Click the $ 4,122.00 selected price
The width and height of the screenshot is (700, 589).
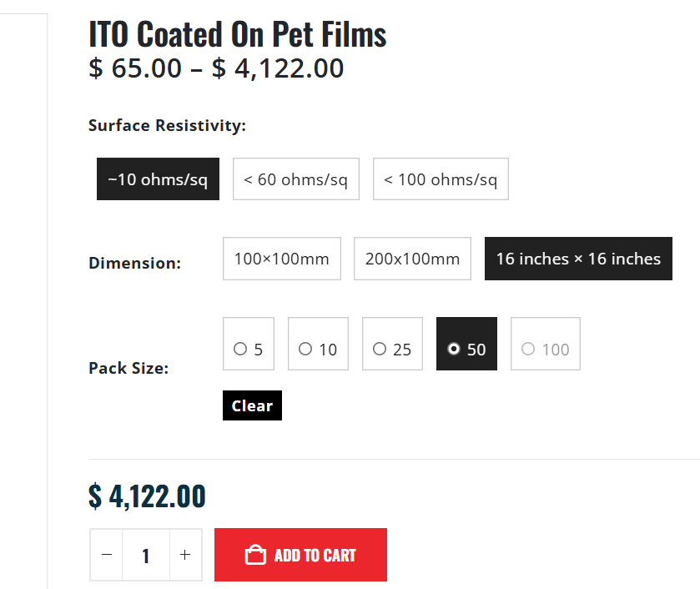(147, 496)
